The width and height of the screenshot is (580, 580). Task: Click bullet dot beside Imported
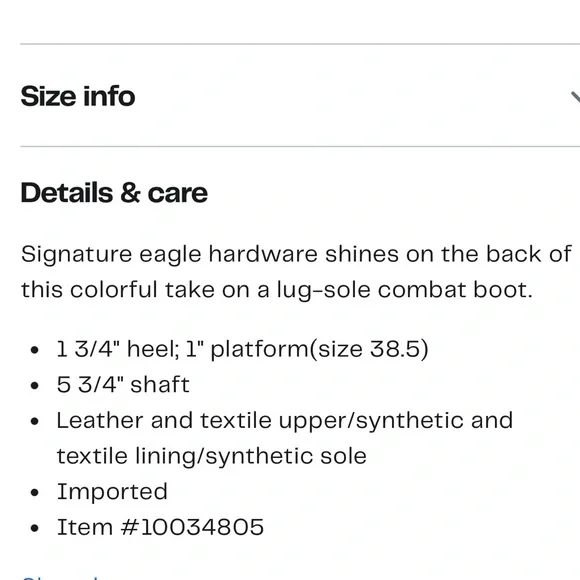point(35,493)
